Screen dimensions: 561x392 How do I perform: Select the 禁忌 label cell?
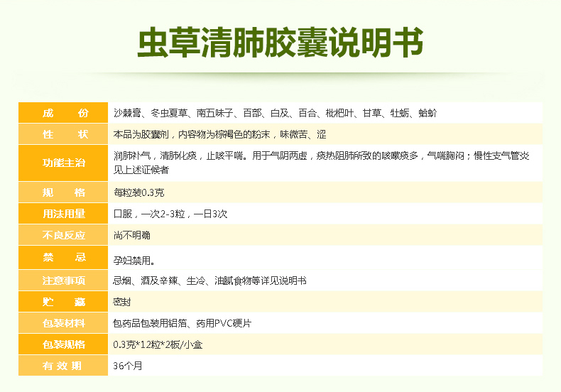click(63, 257)
